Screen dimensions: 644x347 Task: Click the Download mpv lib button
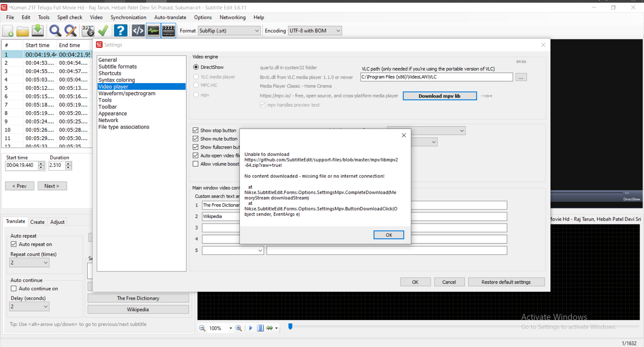click(439, 96)
